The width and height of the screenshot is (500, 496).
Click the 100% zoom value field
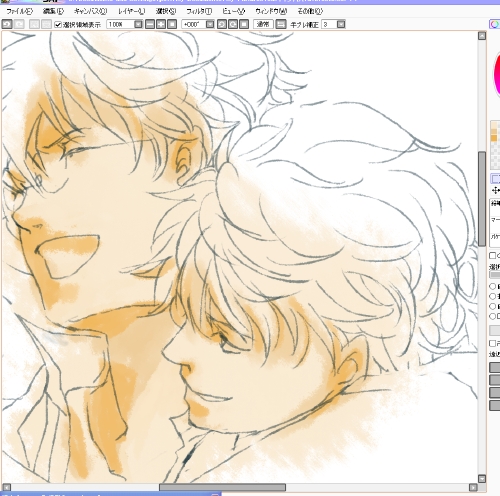coord(120,24)
